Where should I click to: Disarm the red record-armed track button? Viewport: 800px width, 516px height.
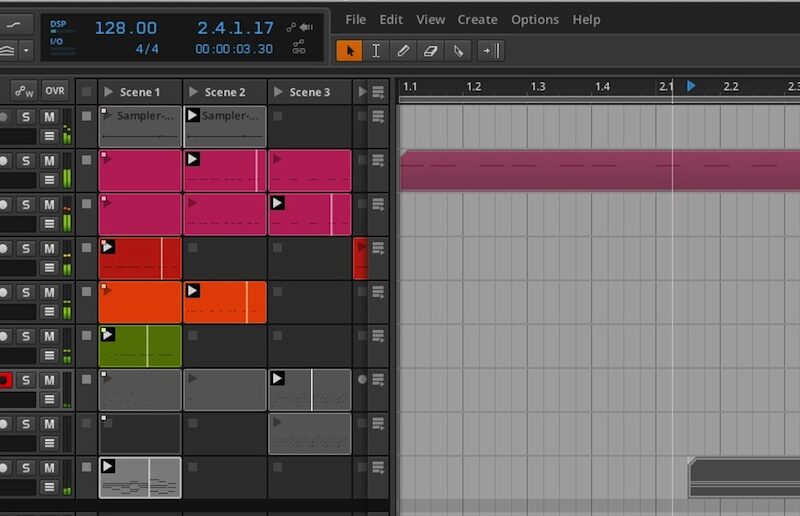[4, 380]
